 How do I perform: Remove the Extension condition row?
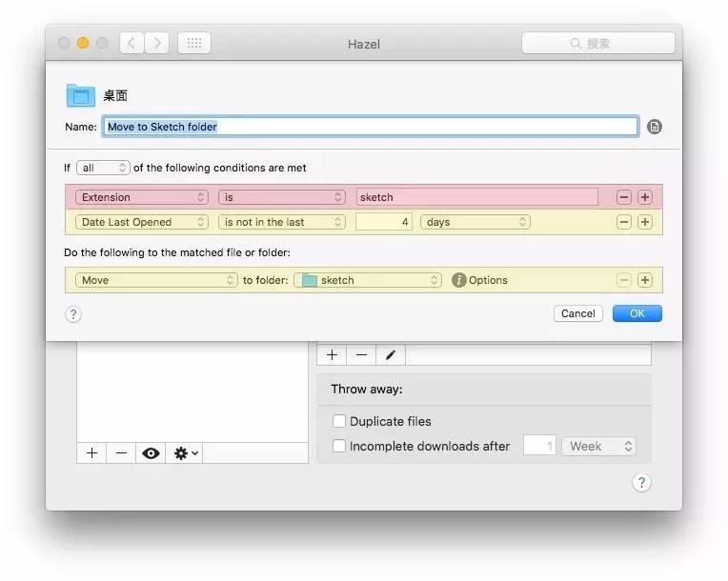(x=623, y=197)
